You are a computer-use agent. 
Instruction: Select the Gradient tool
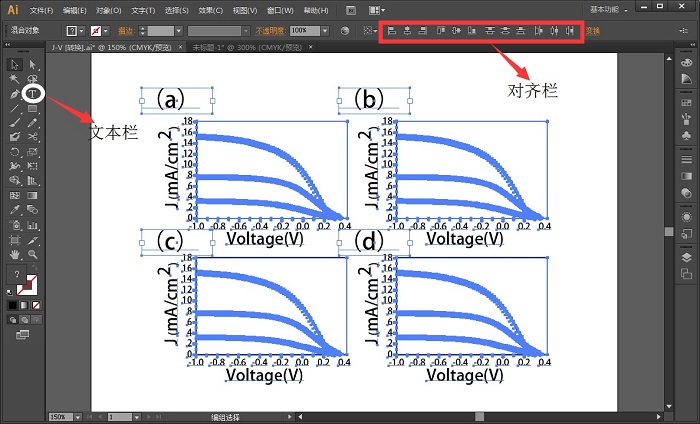tap(32, 195)
